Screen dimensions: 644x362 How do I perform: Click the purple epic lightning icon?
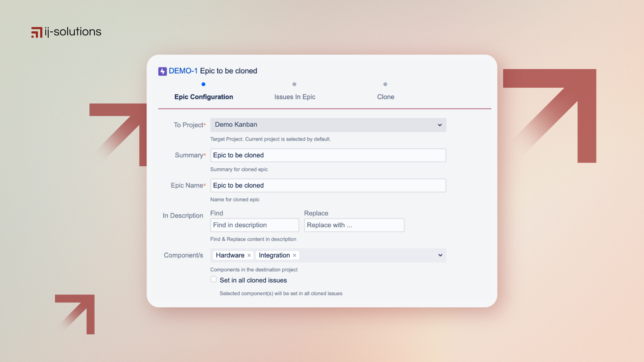click(162, 71)
